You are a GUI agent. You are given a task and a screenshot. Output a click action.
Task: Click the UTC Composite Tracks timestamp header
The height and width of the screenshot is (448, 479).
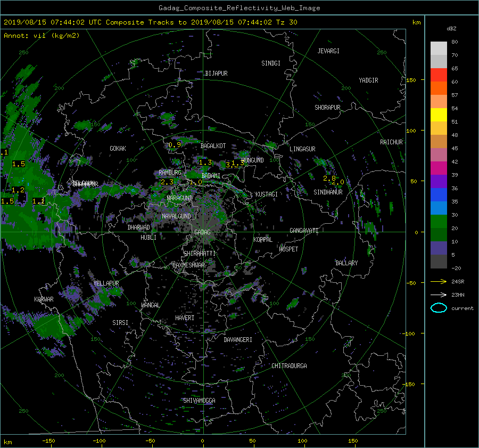pos(150,22)
